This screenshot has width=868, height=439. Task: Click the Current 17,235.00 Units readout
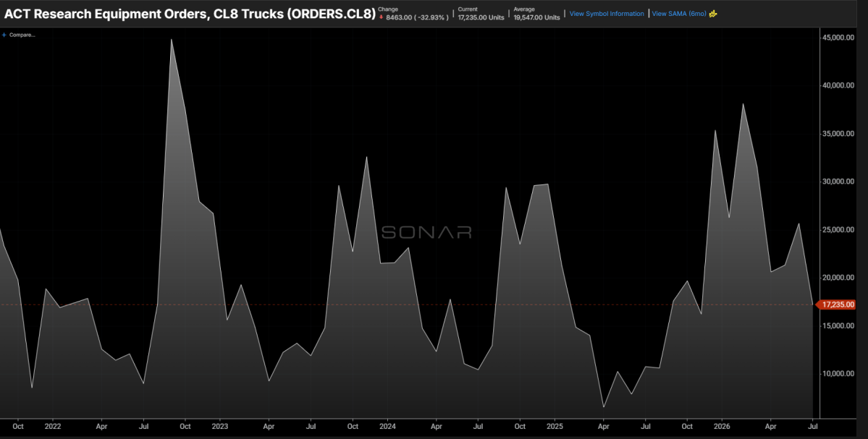point(481,14)
